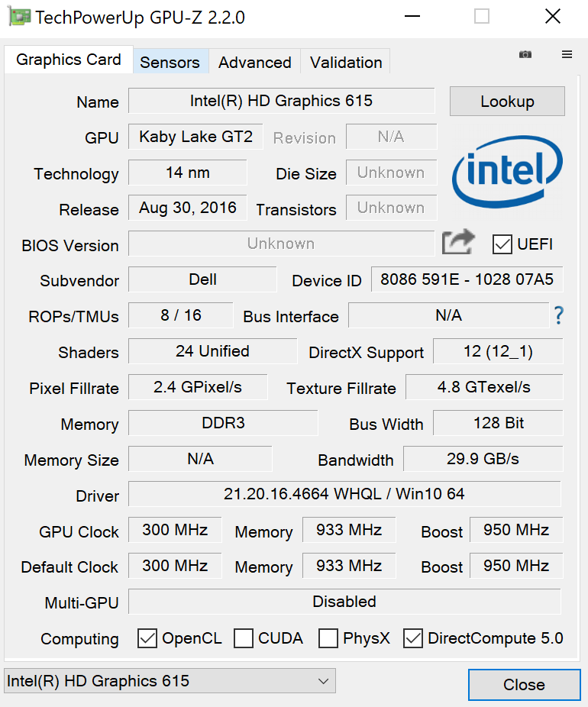Click the screenshot camera icon
The image size is (588, 707).
tap(525, 54)
